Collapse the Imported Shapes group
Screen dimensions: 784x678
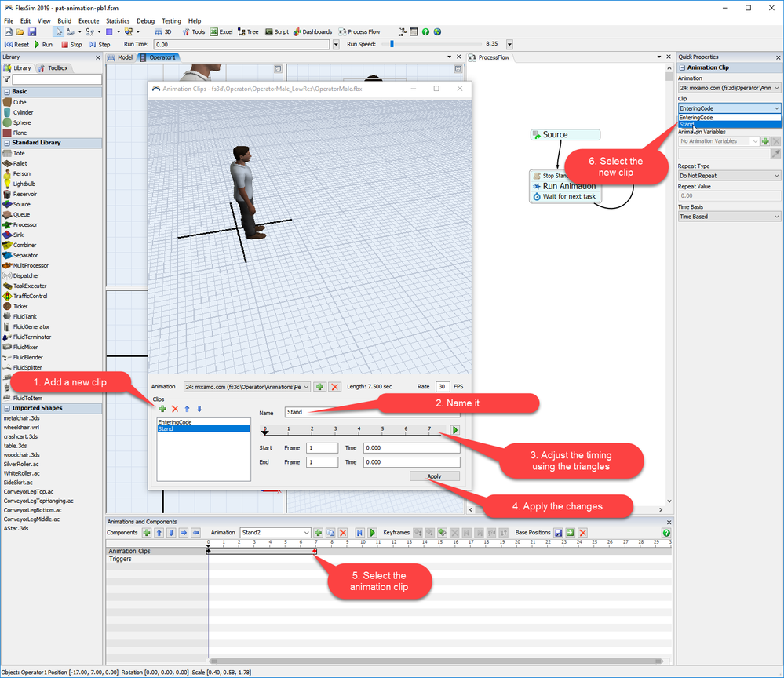coord(7,409)
